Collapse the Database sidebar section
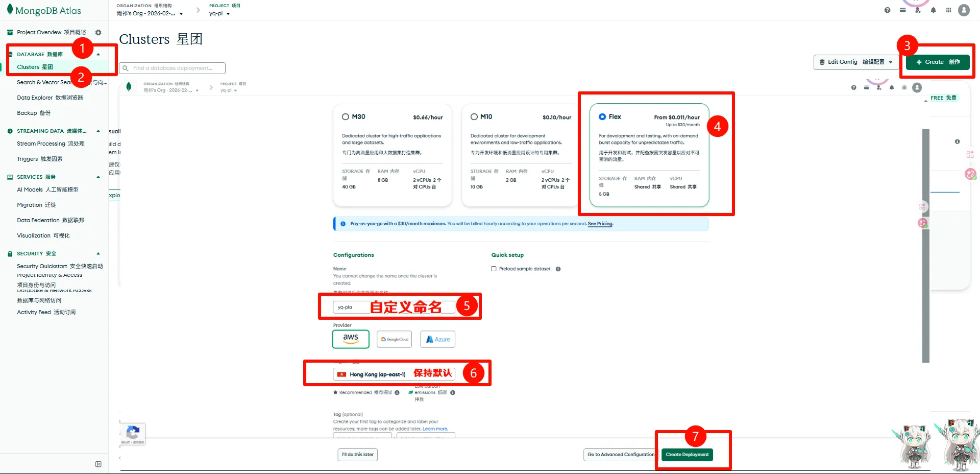This screenshot has height=474, width=980. [x=98, y=55]
